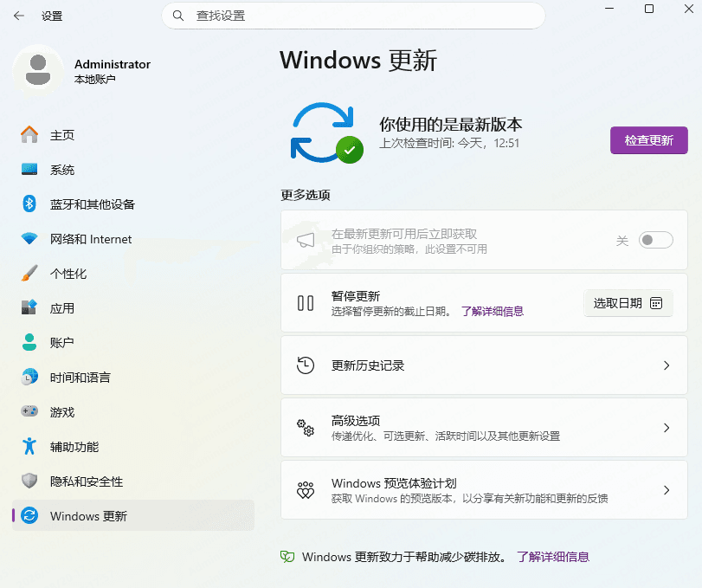Click 由于你组织的策略 notice text

[x=409, y=249]
